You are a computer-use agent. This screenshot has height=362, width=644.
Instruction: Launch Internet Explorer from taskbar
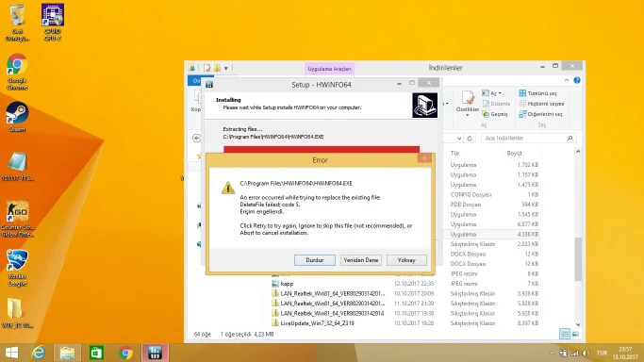39,353
